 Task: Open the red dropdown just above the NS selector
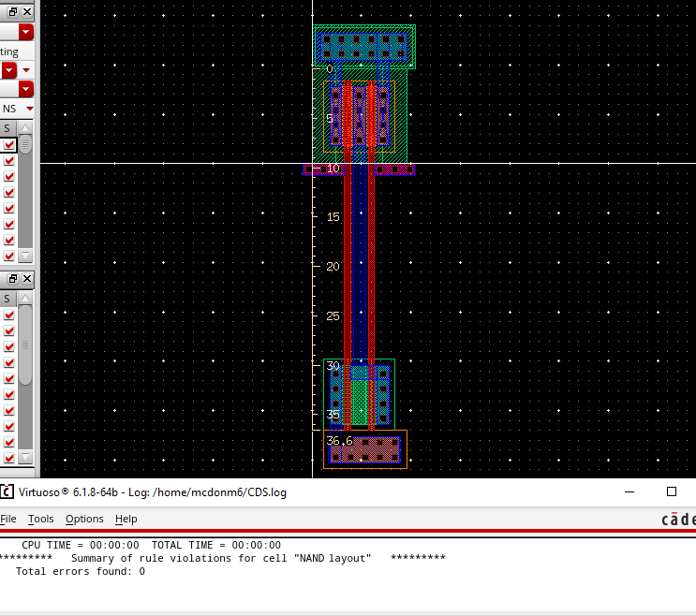pyautogui.click(x=26, y=90)
